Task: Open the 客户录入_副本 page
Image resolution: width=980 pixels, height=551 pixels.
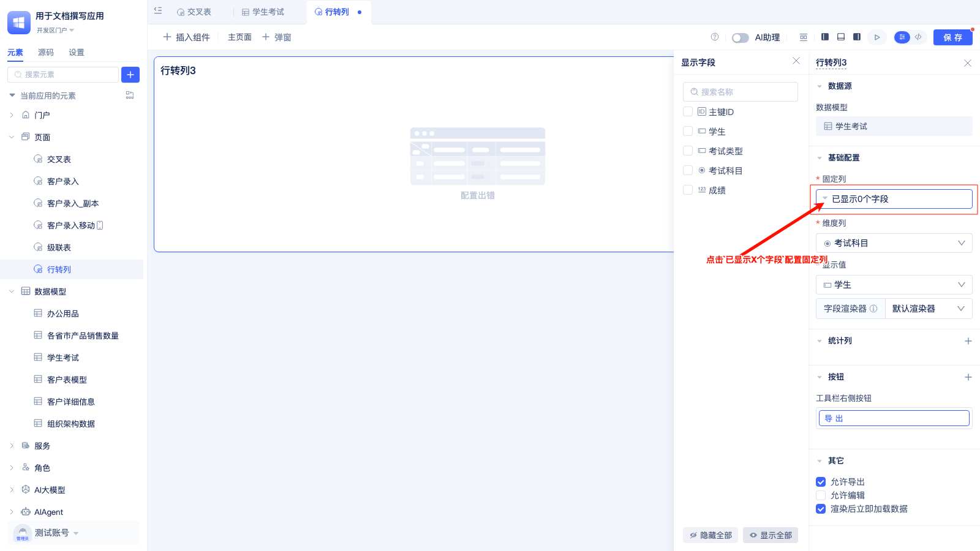Action: click(x=72, y=203)
